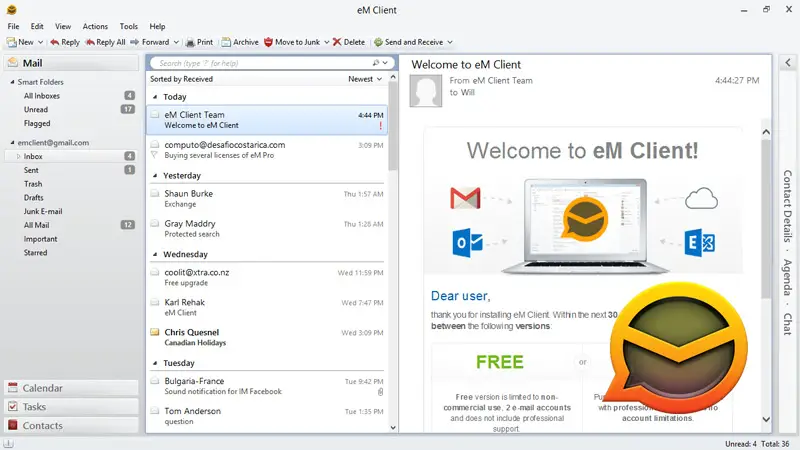Open the Help menu

pos(157,27)
